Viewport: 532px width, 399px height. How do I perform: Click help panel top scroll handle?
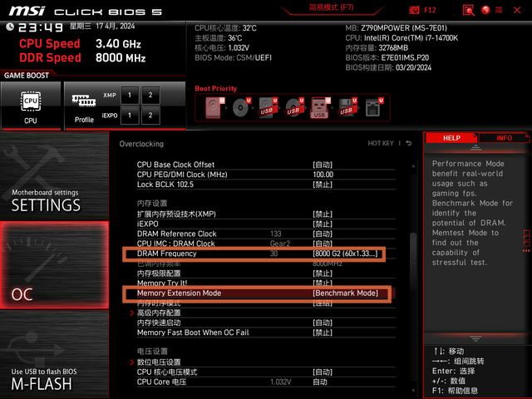tap(475, 148)
